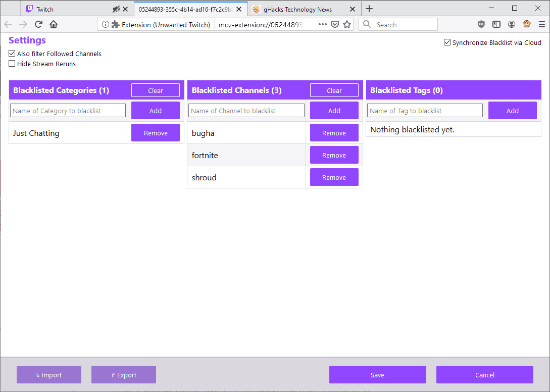Screen dimensions: 550x392
Task: Open a new tab with plus button
Action: [x=369, y=9]
